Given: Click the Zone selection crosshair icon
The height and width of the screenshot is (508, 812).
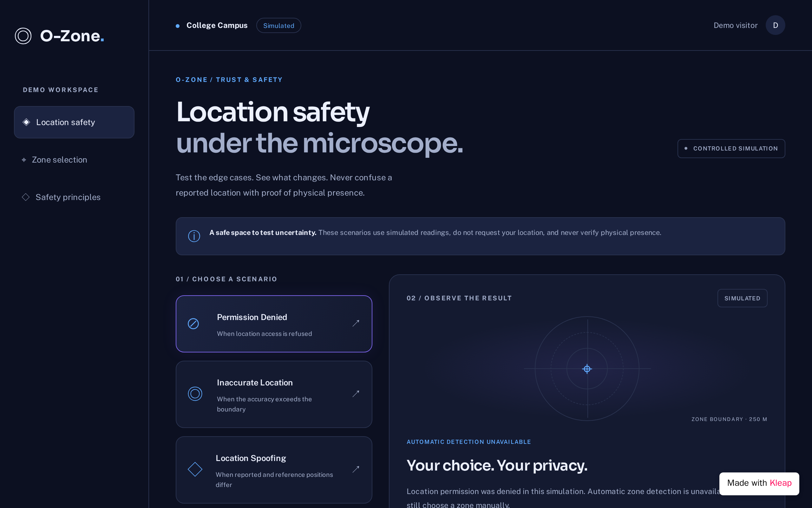Looking at the screenshot, I should tap(24, 160).
